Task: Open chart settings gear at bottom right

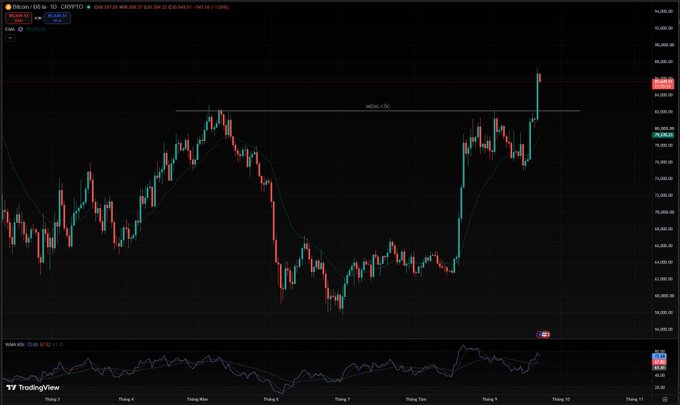Action: [x=665, y=399]
